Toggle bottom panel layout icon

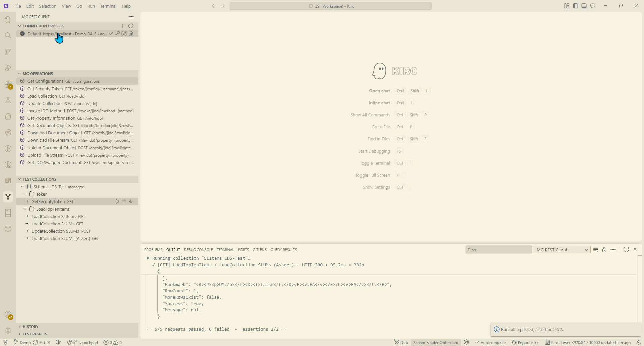[584, 6]
